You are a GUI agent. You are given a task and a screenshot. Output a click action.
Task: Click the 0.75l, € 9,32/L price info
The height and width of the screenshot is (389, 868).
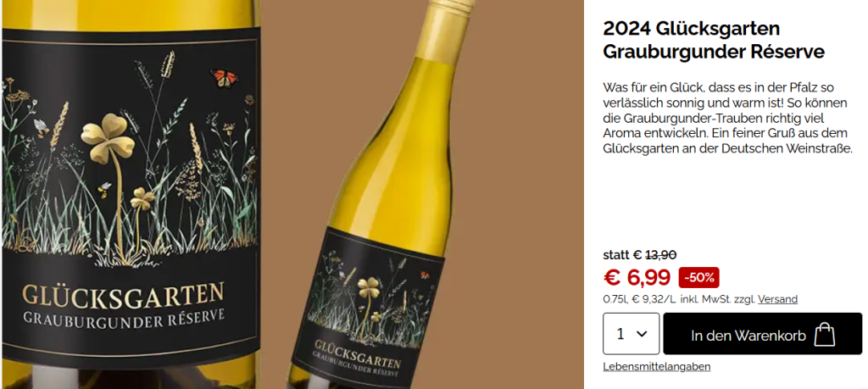click(x=639, y=299)
